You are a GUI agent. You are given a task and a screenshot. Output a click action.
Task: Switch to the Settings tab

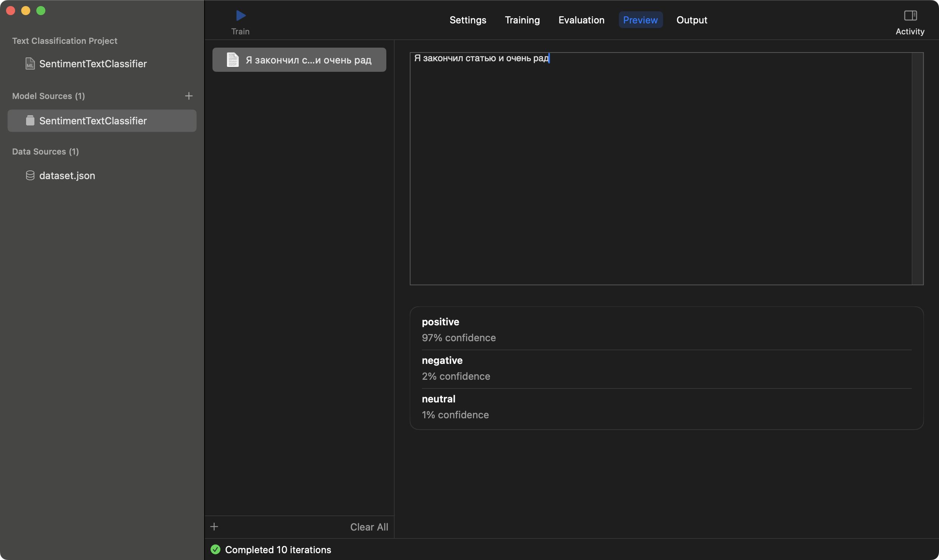pos(468,20)
